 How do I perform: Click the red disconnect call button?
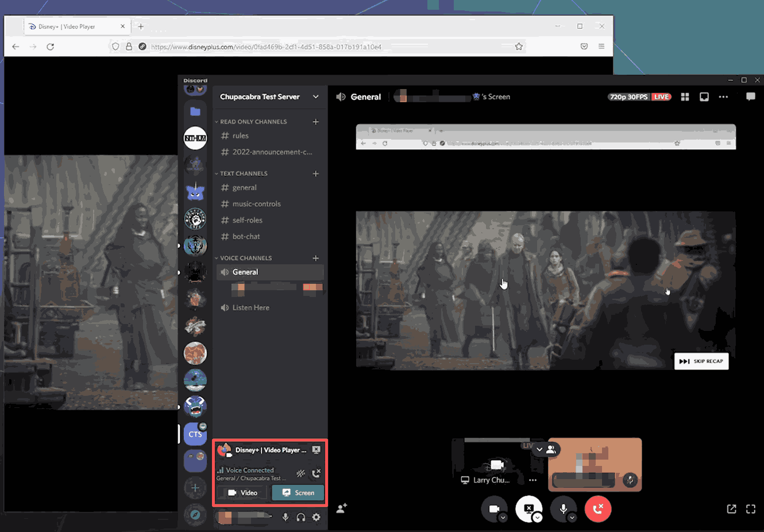pyautogui.click(x=597, y=508)
